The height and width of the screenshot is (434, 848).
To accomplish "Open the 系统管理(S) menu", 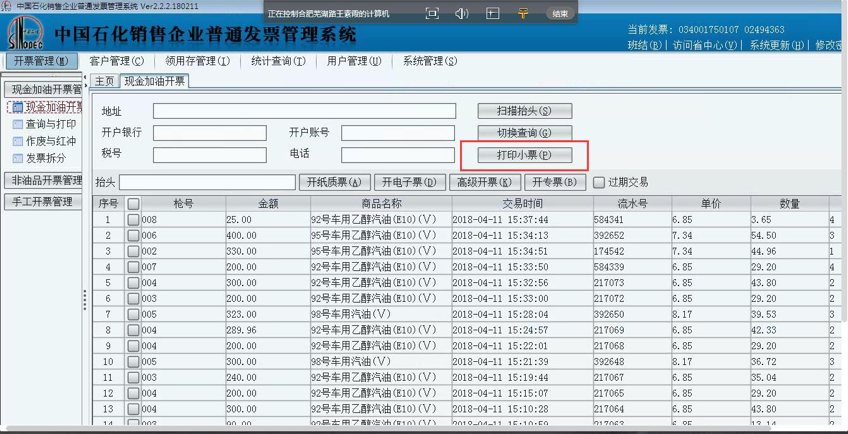I will click(x=429, y=61).
